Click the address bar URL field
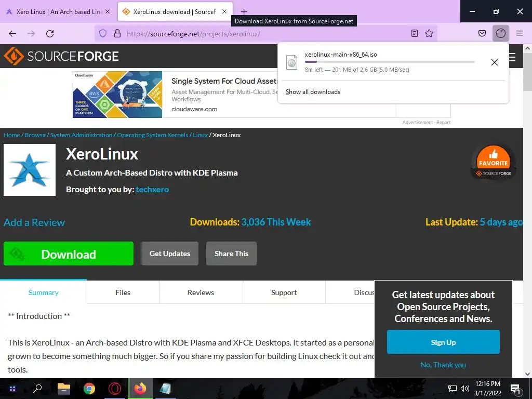The height and width of the screenshot is (399, 532). [267, 34]
